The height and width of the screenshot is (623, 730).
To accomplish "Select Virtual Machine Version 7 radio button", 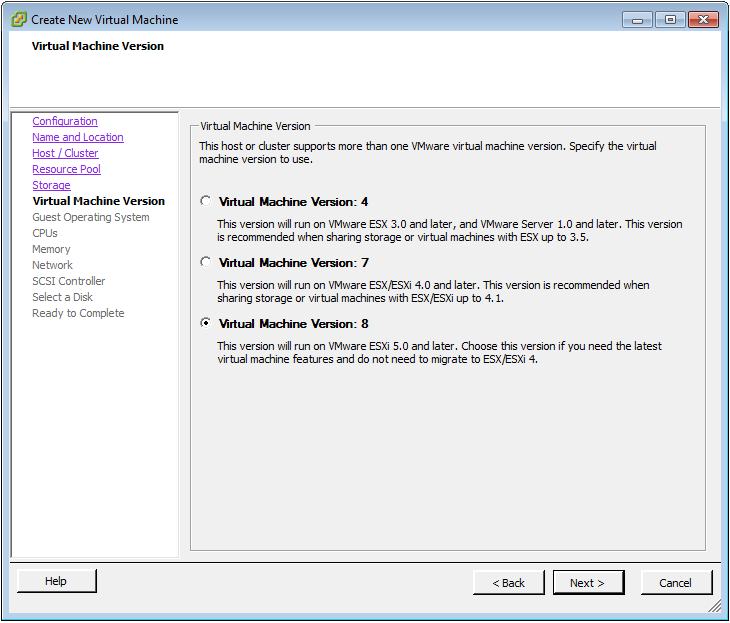I will point(205,262).
